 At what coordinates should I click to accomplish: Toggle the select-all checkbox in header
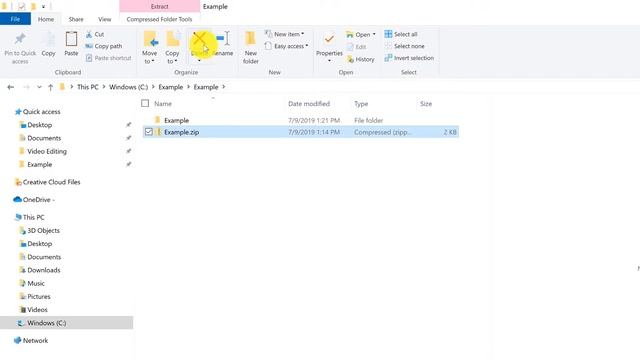(145, 103)
